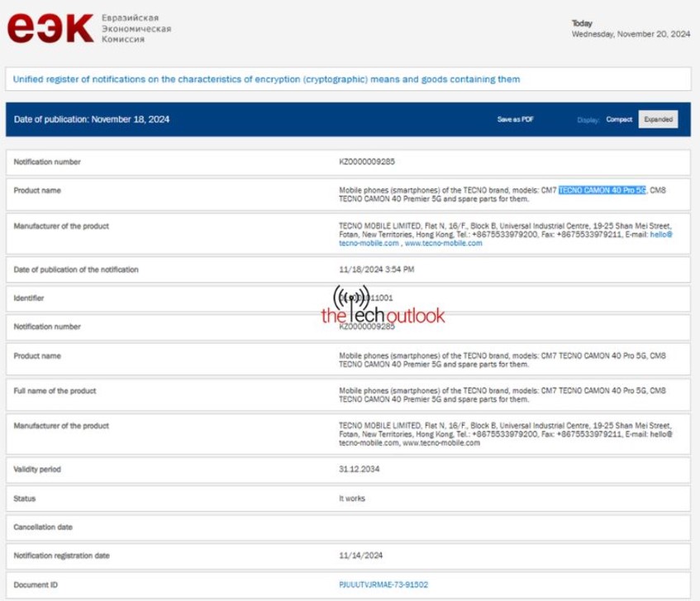The height and width of the screenshot is (601, 700).
Task: Click the value text in Full name of the product row
Action: coord(502,395)
